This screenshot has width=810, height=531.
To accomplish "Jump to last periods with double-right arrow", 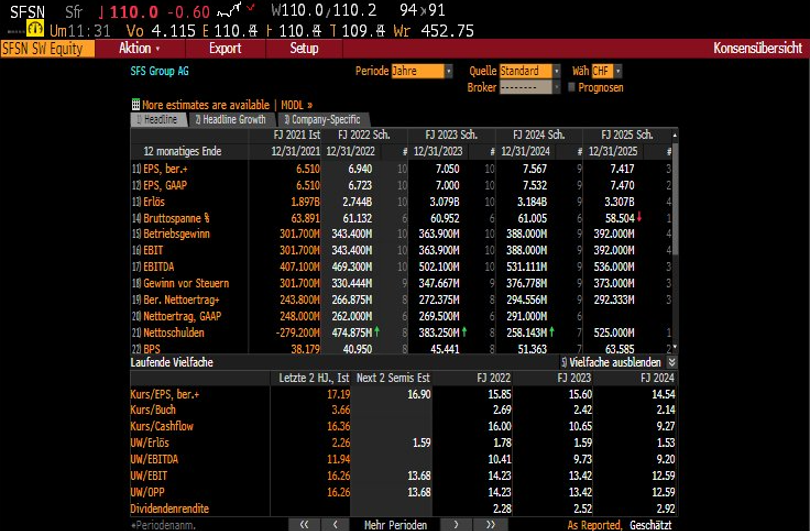I will click(x=490, y=524).
